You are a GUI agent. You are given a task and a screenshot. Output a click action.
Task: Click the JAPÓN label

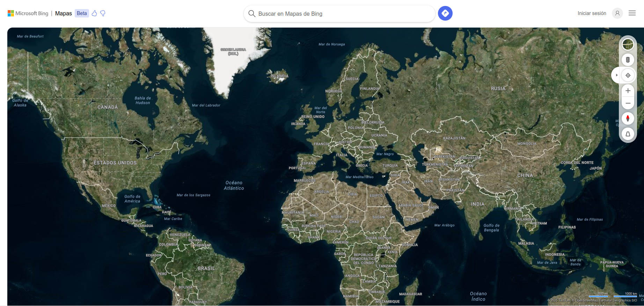click(x=596, y=168)
